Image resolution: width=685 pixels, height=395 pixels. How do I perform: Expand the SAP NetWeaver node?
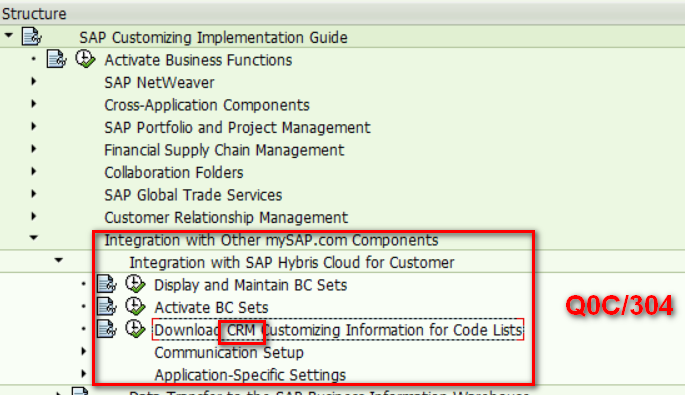coord(34,81)
